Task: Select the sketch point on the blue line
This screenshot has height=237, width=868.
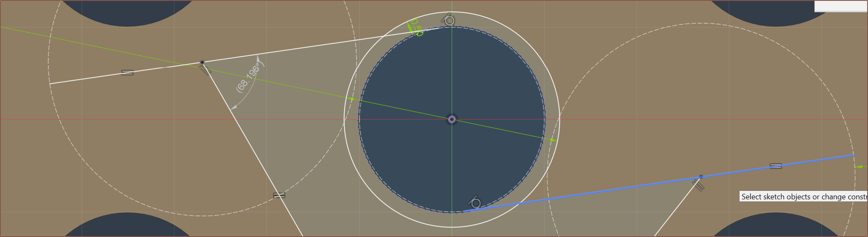Action: [x=701, y=177]
